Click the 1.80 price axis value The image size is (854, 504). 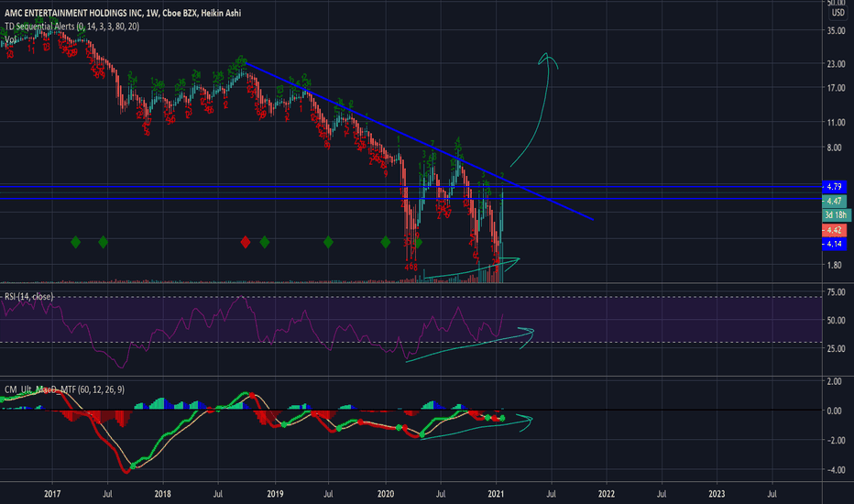coord(834,266)
